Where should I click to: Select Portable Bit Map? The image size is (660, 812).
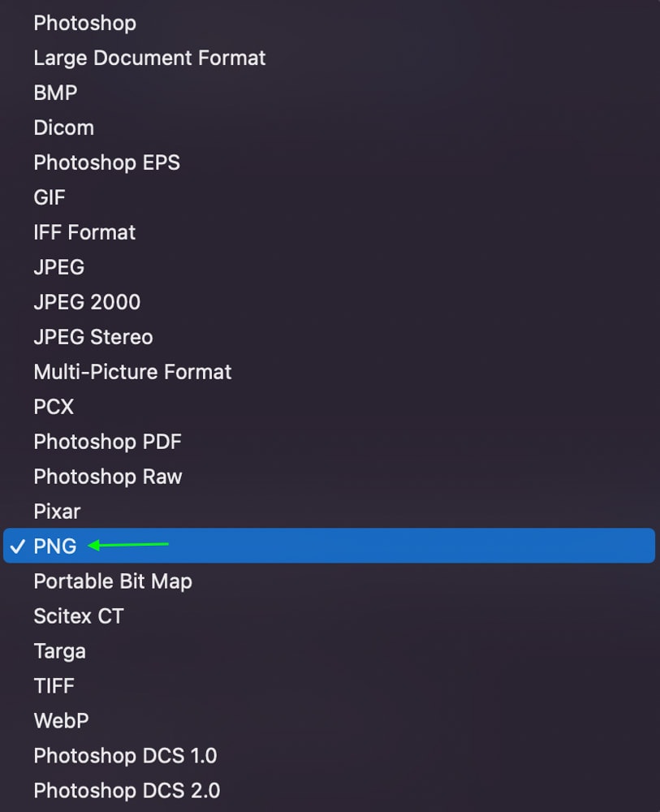tap(330, 581)
